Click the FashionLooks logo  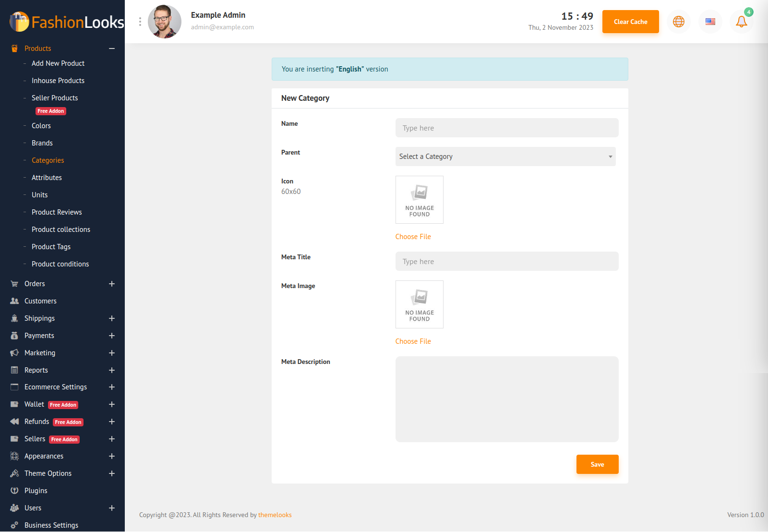pos(67,22)
